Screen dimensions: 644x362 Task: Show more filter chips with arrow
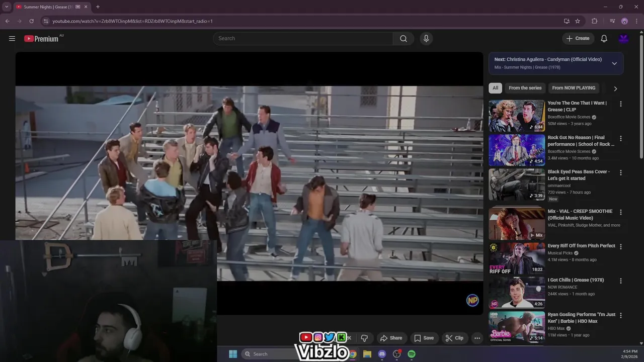615,88
